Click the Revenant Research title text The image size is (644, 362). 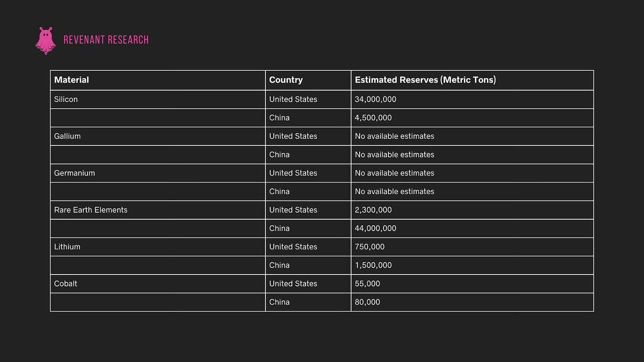point(106,40)
